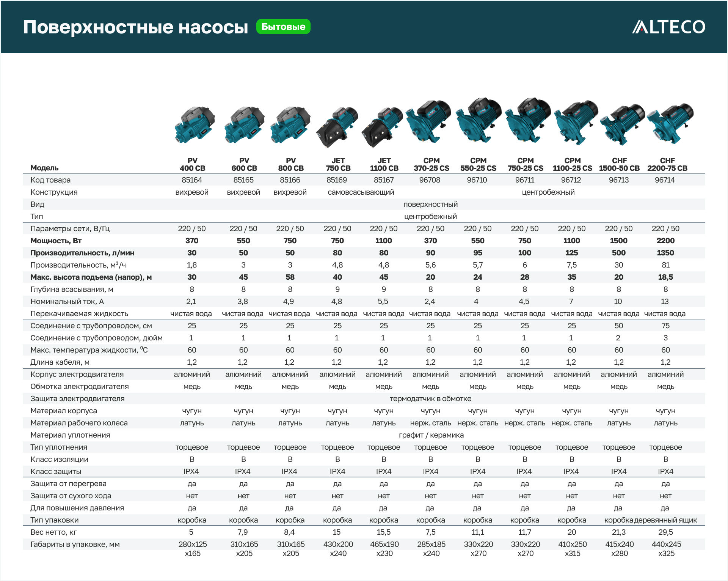The image size is (728, 581).
Task: Click the JET 750 CB pump image
Action: tap(337, 127)
